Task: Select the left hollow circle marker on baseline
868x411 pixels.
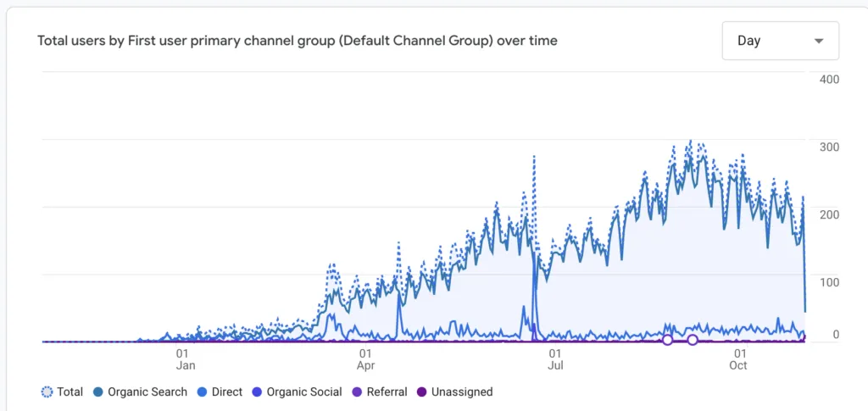Action: (x=667, y=340)
